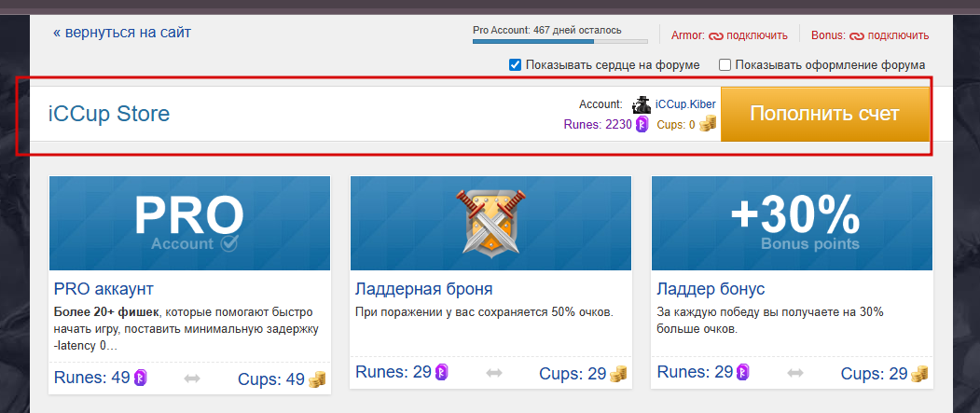
Task: Click the Более 20+ фишек description text
Action: (186, 329)
